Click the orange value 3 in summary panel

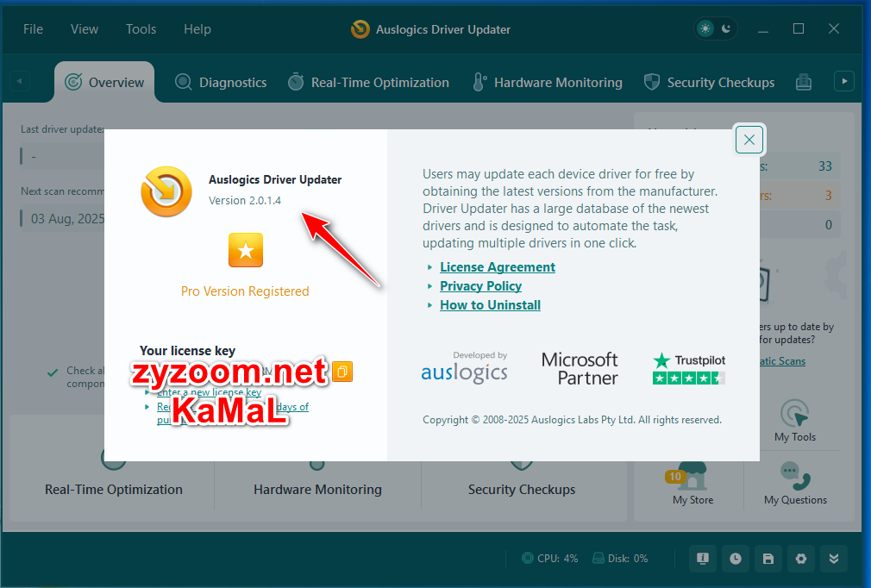828,196
